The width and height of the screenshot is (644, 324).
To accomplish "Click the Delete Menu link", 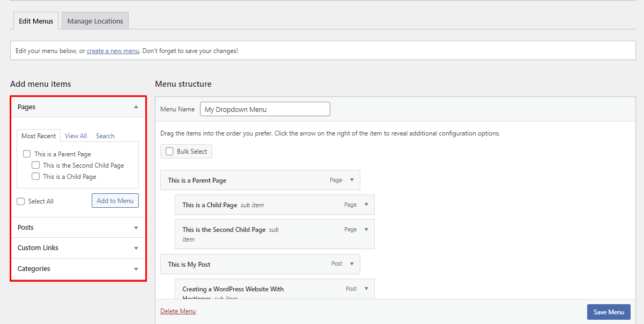I will coord(177,311).
